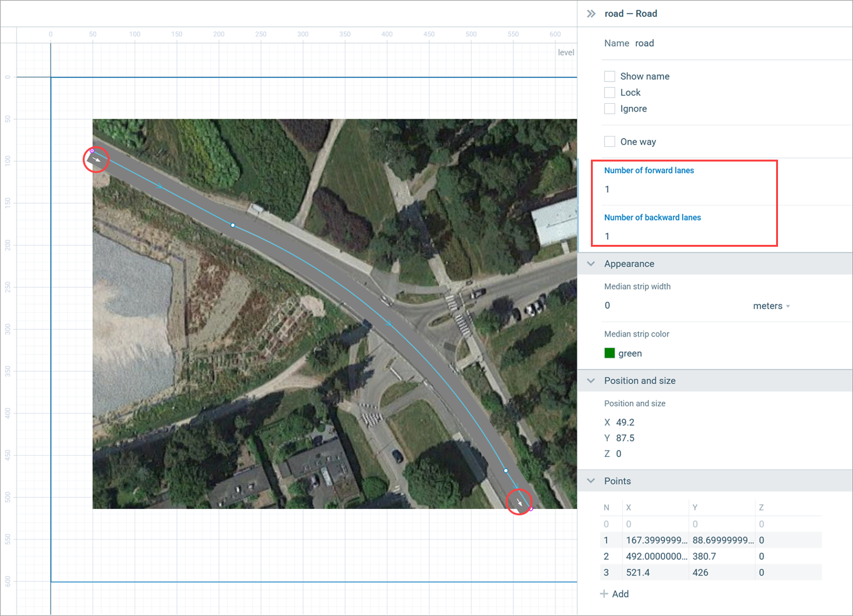Click the road start arrow marker
Image resolution: width=853 pixels, height=616 pixels.
(96, 159)
